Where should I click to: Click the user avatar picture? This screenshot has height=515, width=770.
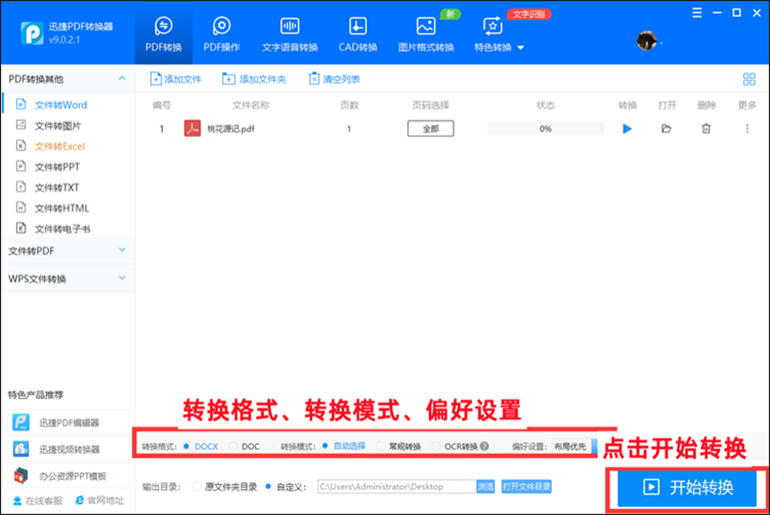(x=647, y=40)
